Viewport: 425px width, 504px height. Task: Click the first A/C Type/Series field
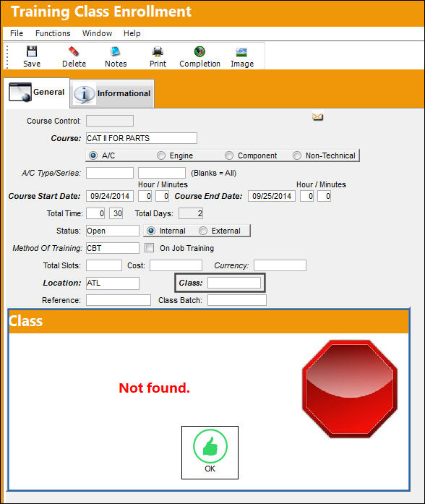(x=110, y=173)
